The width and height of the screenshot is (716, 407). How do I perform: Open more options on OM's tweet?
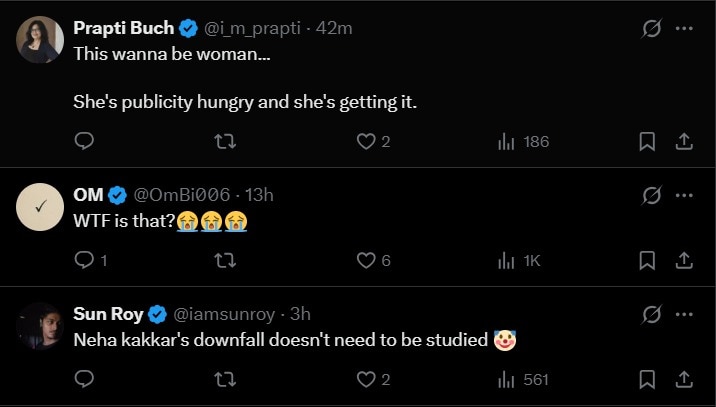click(685, 194)
